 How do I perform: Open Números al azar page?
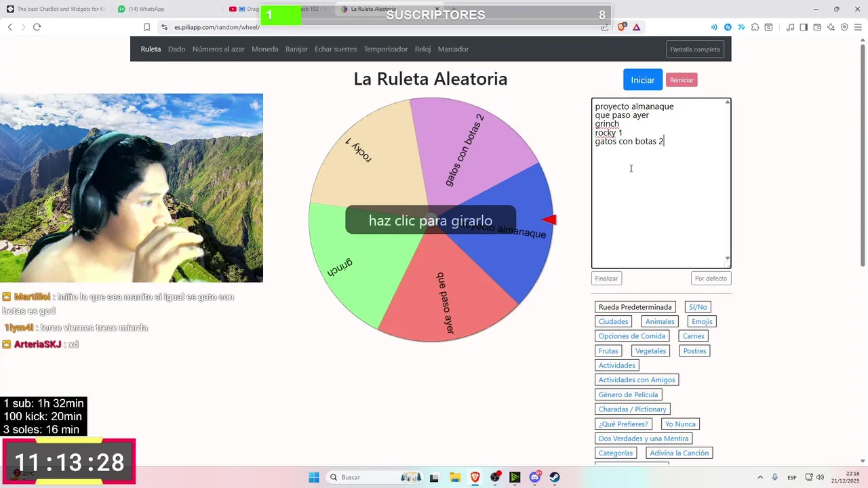coord(218,49)
